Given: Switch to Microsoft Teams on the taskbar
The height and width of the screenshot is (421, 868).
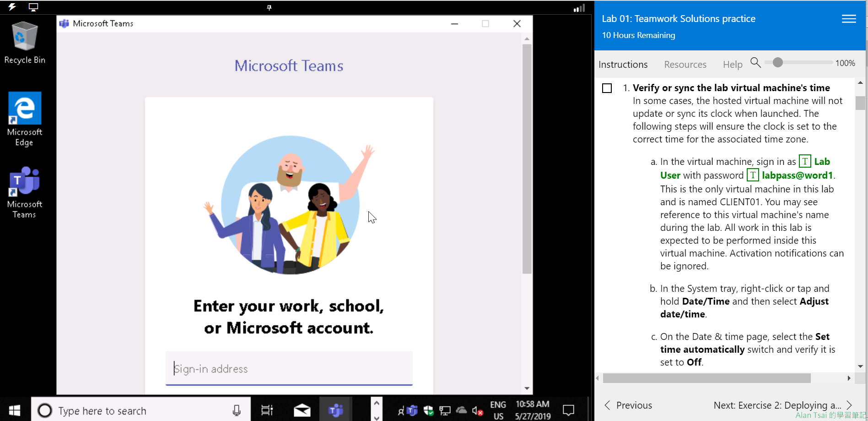Looking at the screenshot, I should click(336, 410).
